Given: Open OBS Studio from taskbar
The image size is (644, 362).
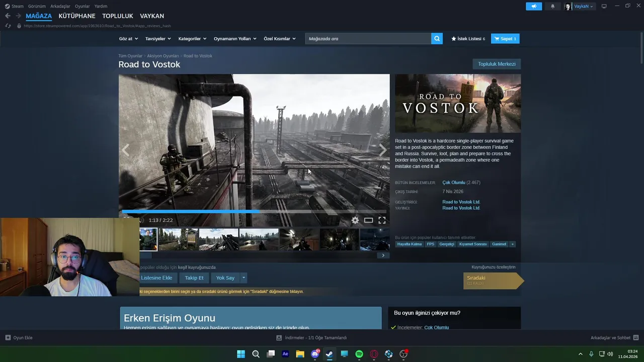Looking at the screenshot, I should [x=404, y=354].
